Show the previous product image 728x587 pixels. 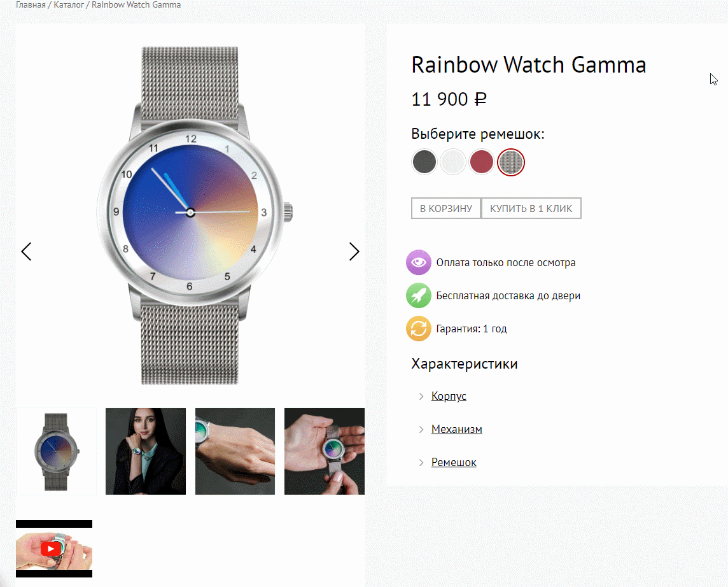[x=27, y=251]
